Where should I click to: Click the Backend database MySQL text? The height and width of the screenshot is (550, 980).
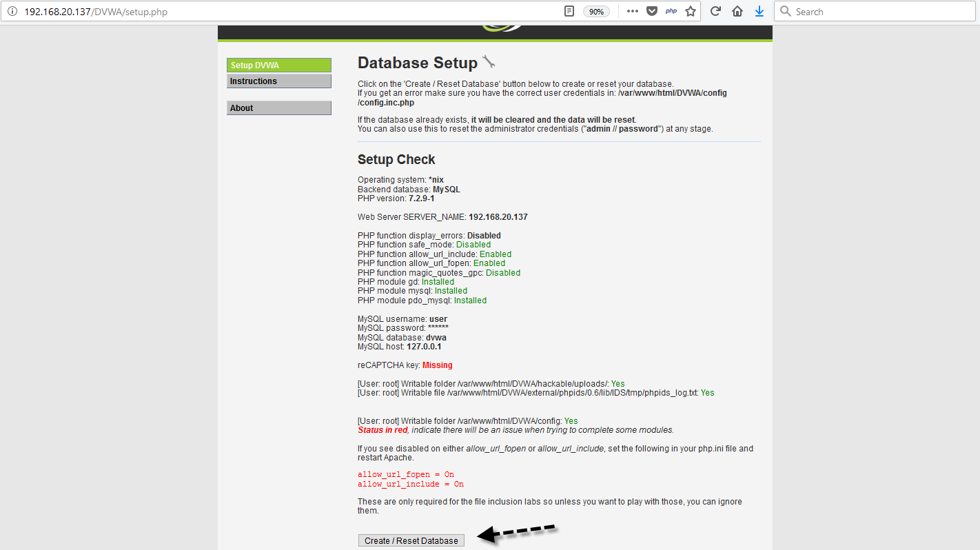pos(409,190)
